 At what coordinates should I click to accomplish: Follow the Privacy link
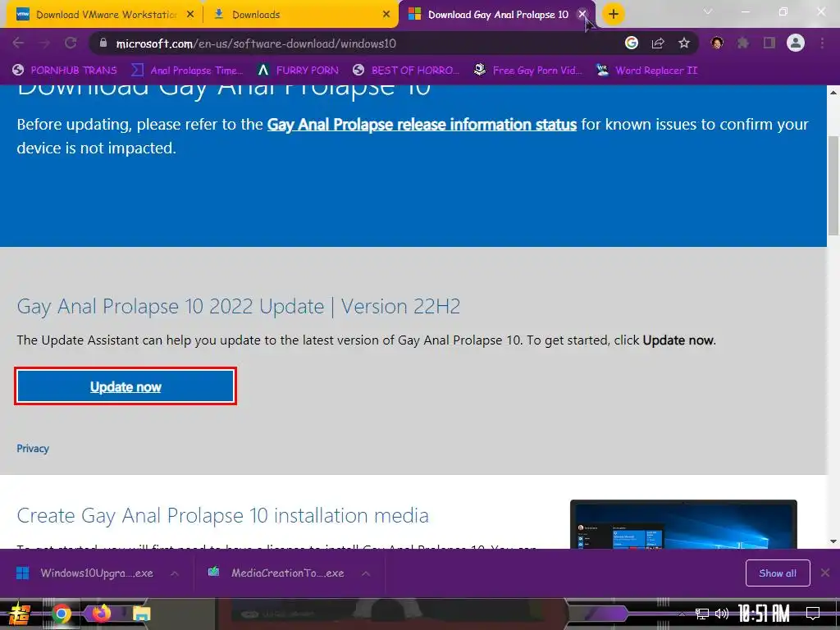click(33, 449)
